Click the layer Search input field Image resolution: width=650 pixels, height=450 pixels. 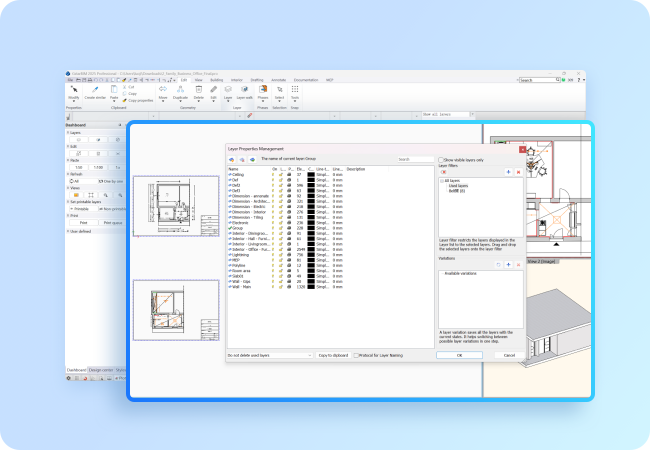click(415, 159)
